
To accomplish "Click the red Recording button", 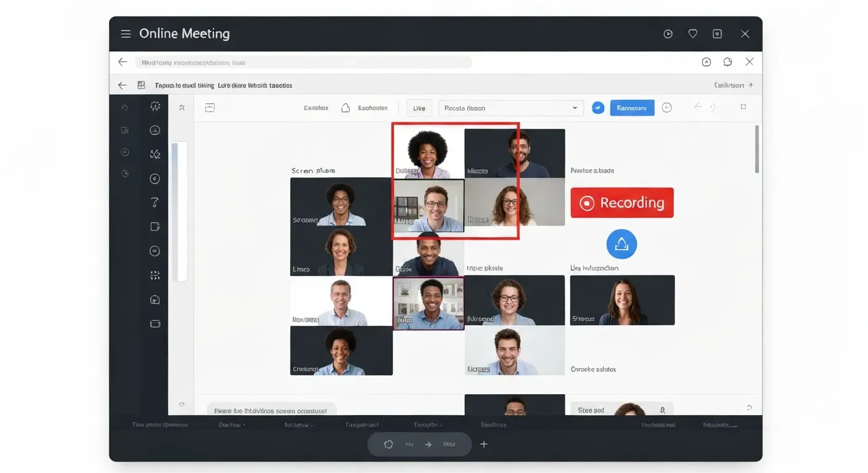I will click(x=621, y=202).
